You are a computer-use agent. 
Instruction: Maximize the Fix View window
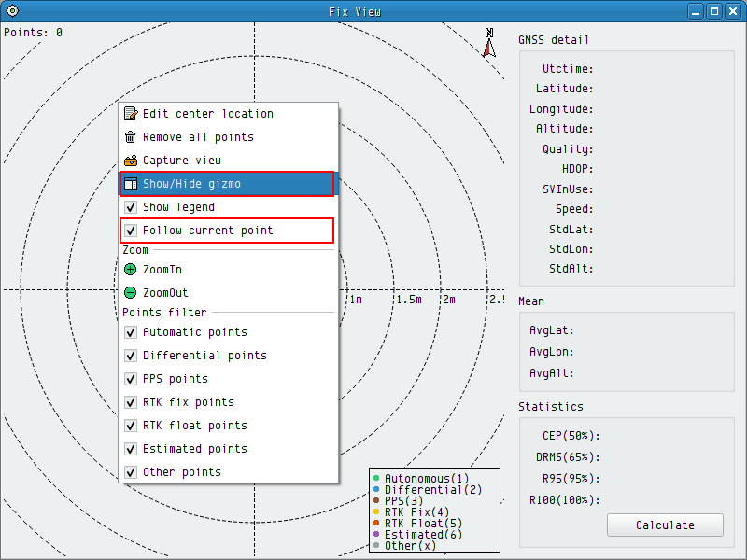[714, 11]
